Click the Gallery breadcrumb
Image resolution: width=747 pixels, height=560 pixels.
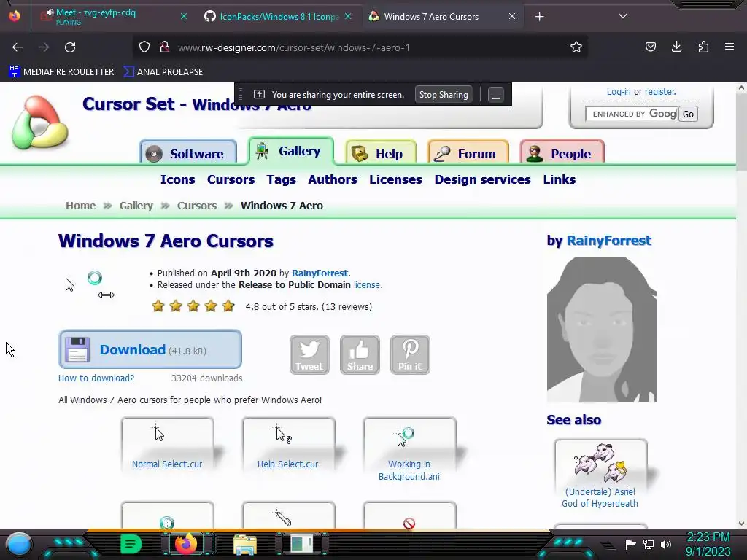[136, 206]
